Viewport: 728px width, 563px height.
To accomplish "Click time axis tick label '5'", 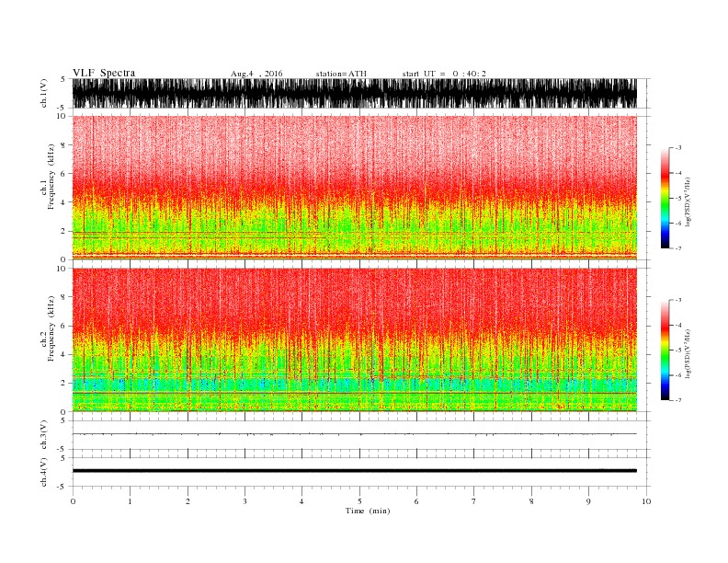I will click(x=359, y=501).
